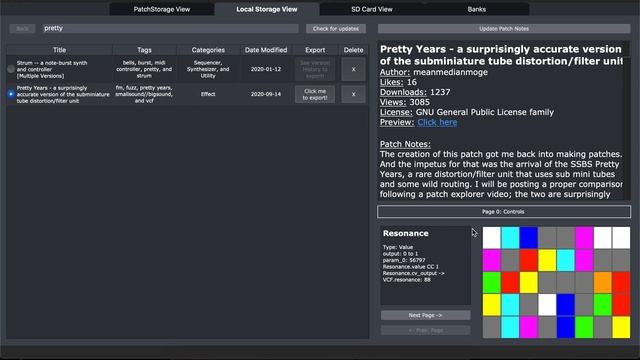Click the author name meanmedianmoge
This screenshot has width=640, height=360.
click(450, 72)
